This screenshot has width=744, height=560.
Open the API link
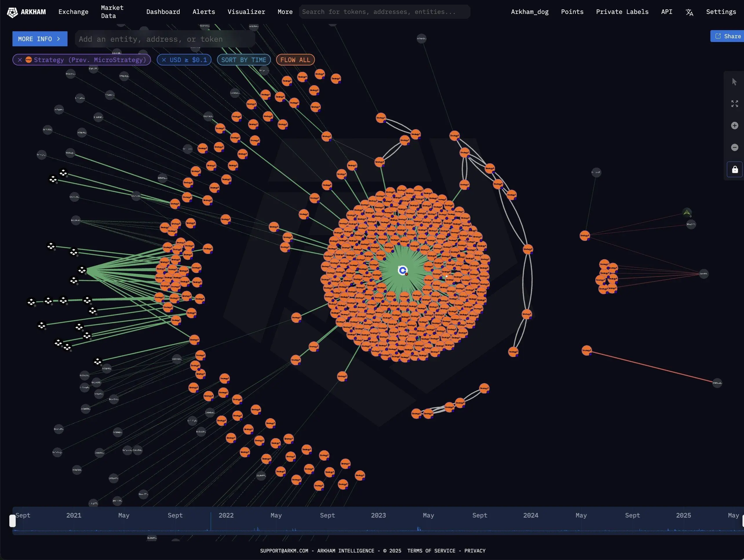pos(667,12)
